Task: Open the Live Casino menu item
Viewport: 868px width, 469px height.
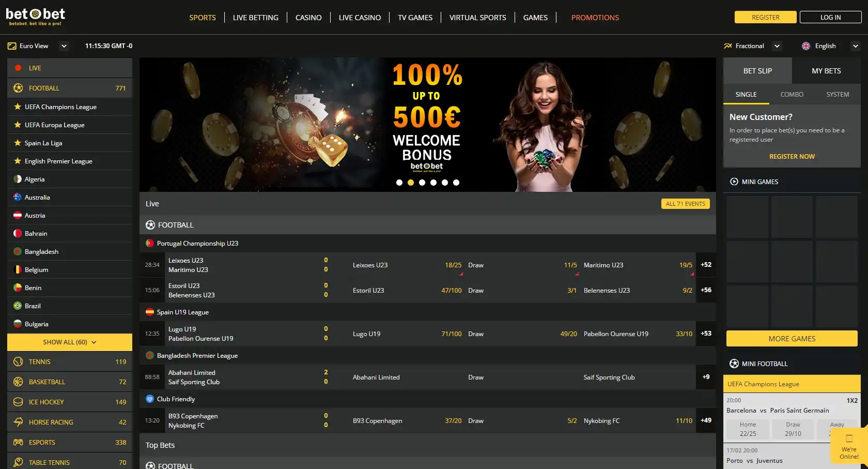Action: [x=360, y=18]
